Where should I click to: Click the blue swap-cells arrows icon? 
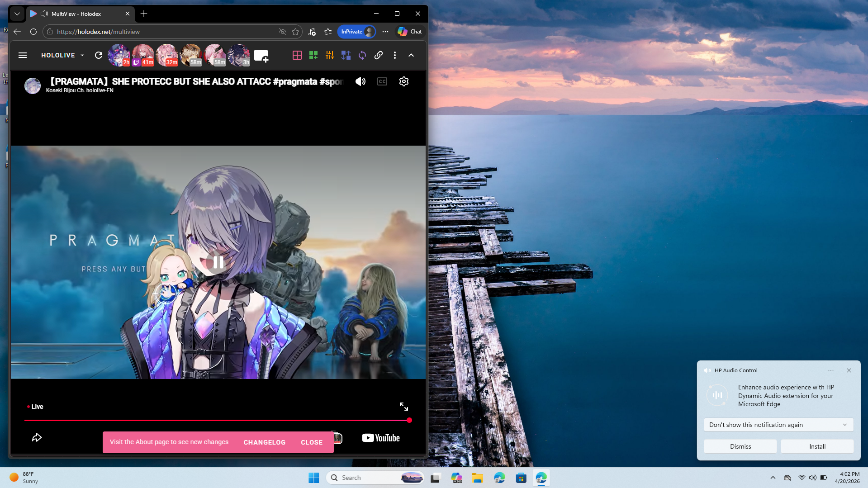pyautogui.click(x=346, y=55)
